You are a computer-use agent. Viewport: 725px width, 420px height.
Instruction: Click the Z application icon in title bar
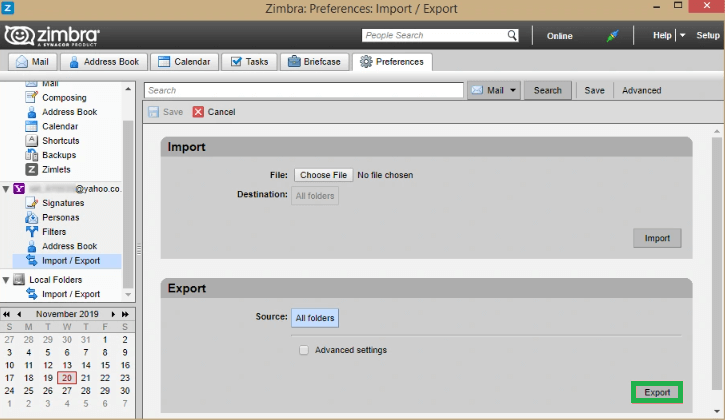(x=8, y=7)
